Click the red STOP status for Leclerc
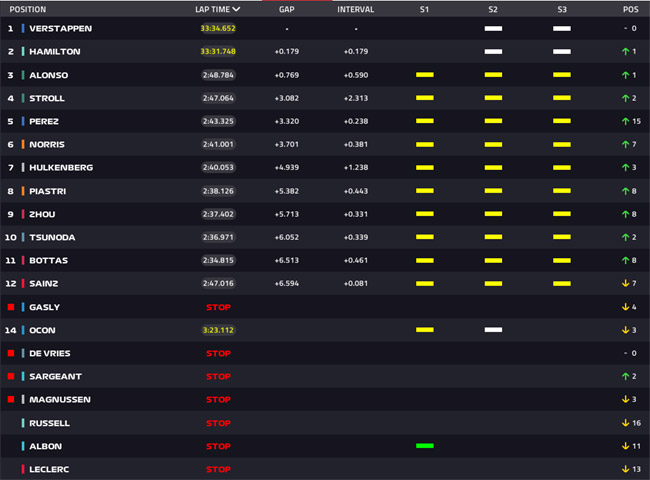 [x=218, y=469]
